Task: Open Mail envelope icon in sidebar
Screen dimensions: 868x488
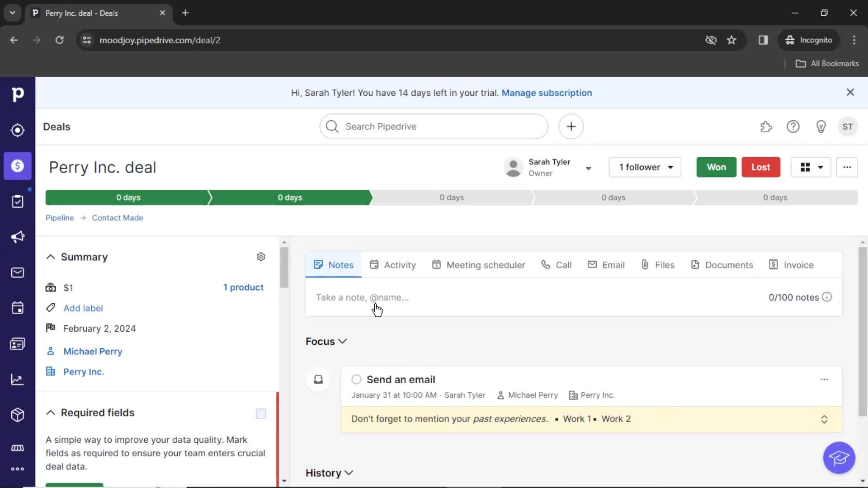Action: 18,272
